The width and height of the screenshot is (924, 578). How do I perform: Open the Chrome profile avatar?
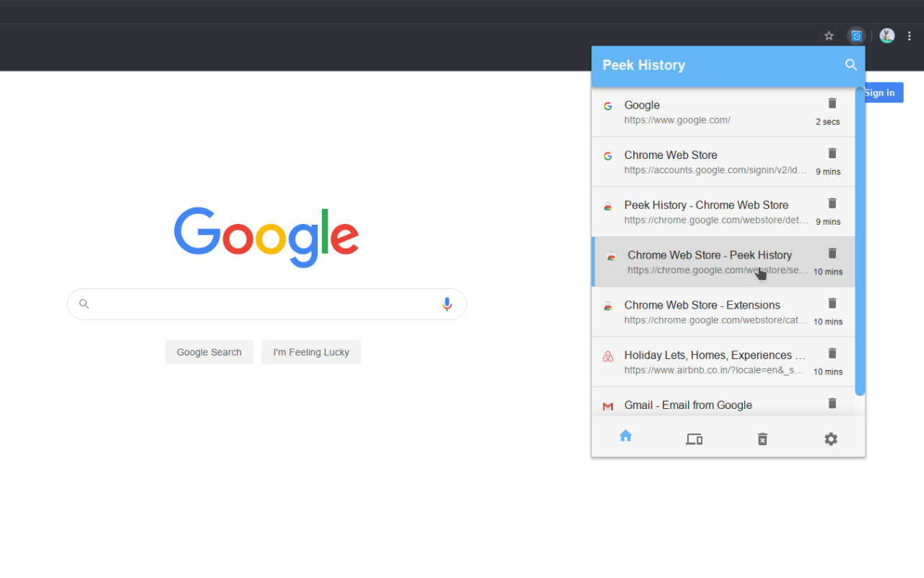(x=887, y=35)
